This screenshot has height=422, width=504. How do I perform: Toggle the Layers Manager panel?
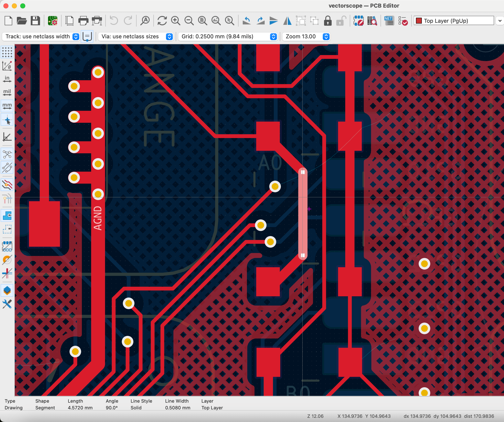click(x=7, y=290)
